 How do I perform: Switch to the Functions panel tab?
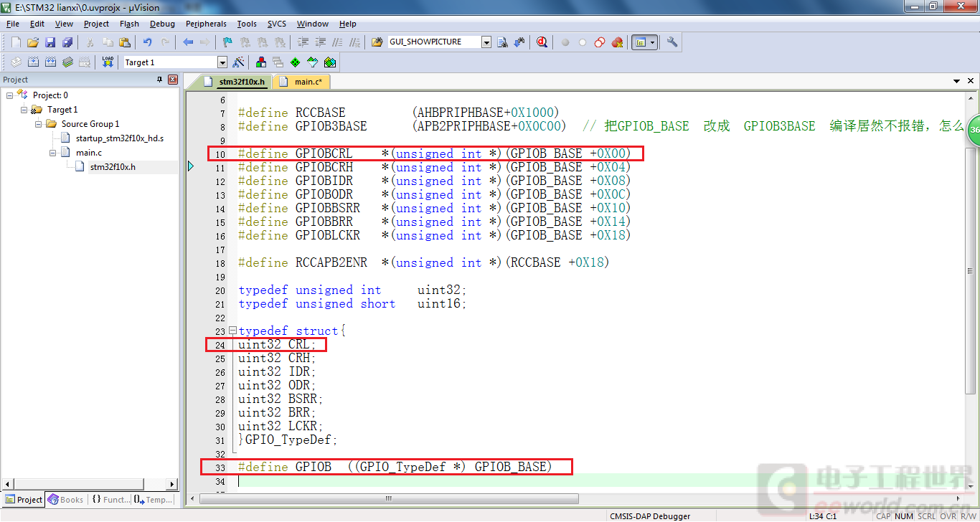pos(110,500)
